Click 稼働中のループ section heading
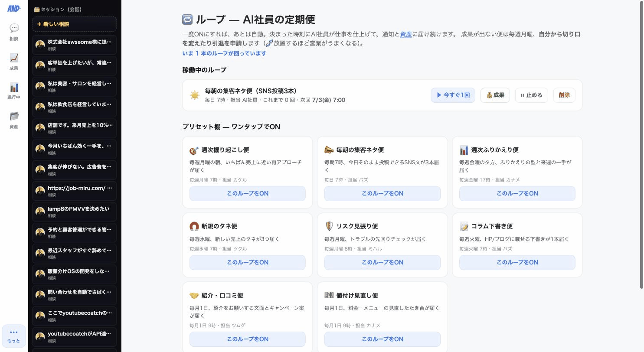This screenshot has width=644, height=352. pyautogui.click(x=204, y=70)
